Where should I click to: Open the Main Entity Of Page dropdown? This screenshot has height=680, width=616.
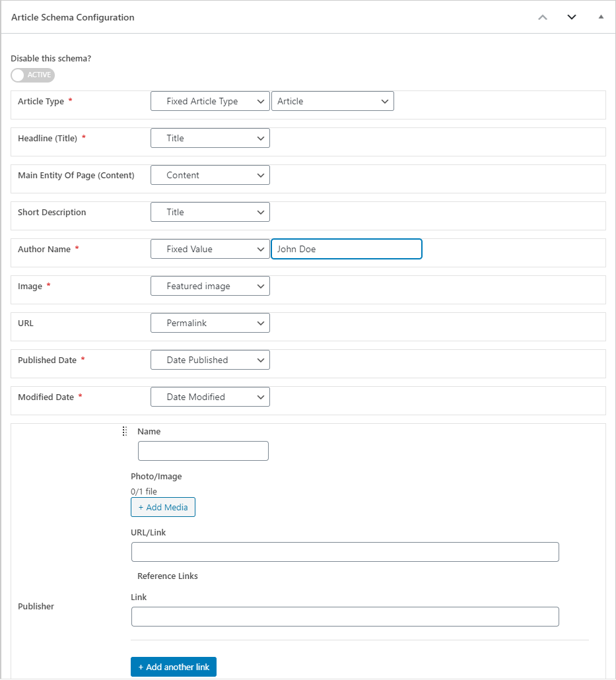click(x=210, y=175)
